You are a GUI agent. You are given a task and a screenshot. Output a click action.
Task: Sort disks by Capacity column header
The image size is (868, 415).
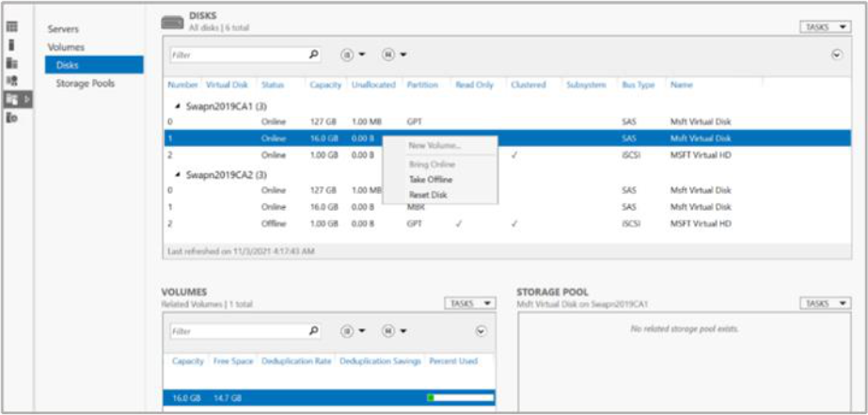325,85
